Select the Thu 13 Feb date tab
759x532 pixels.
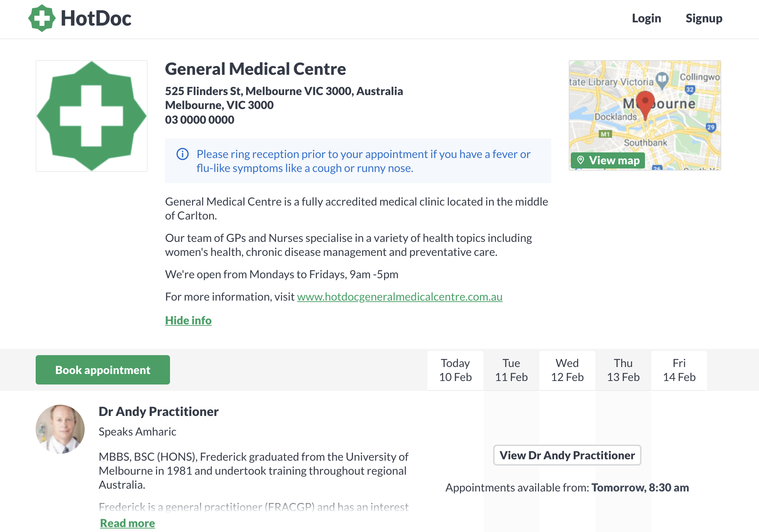tap(623, 370)
